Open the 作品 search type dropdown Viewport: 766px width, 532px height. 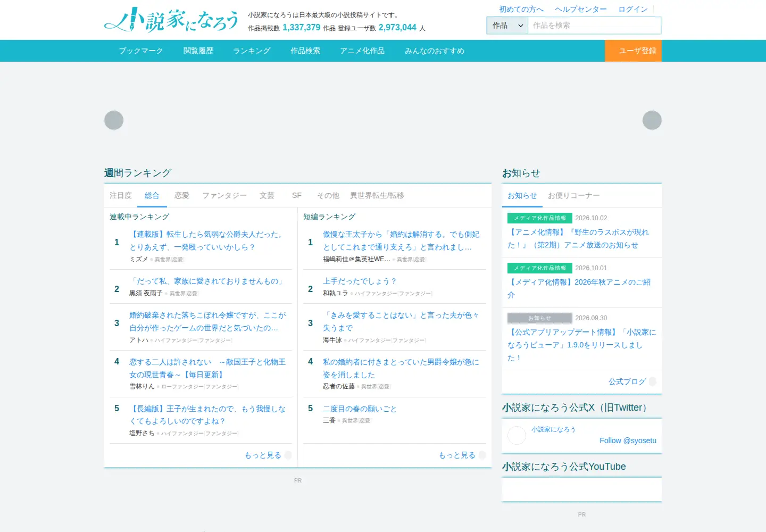coord(507,26)
